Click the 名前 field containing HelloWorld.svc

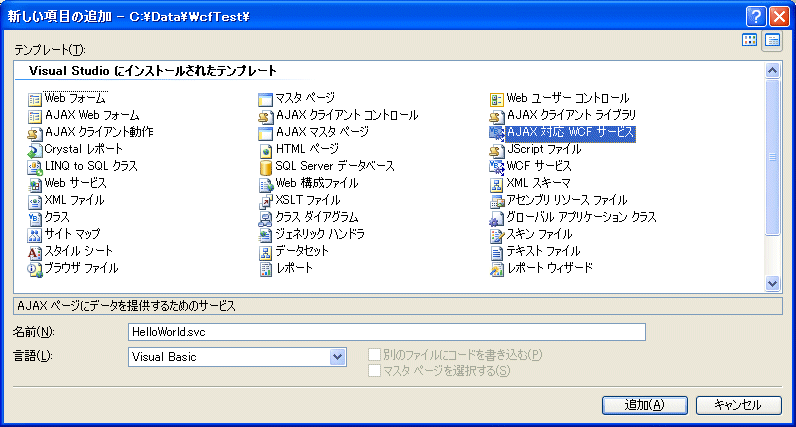(x=387, y=332)
